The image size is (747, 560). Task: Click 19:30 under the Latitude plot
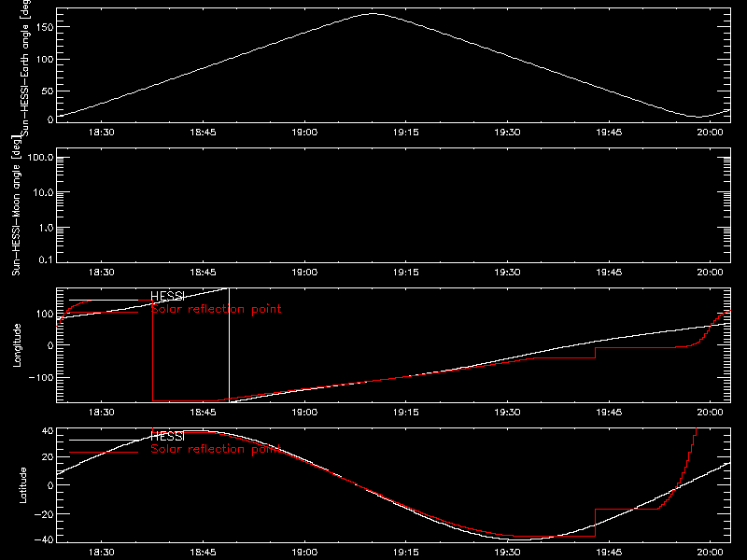[x=507, y=553]
